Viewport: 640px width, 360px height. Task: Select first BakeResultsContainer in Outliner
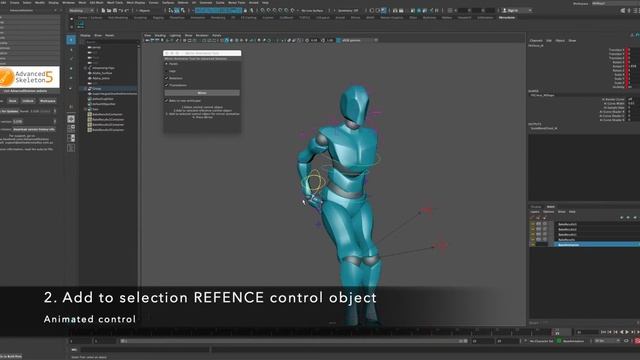click(x=108, y=114)
